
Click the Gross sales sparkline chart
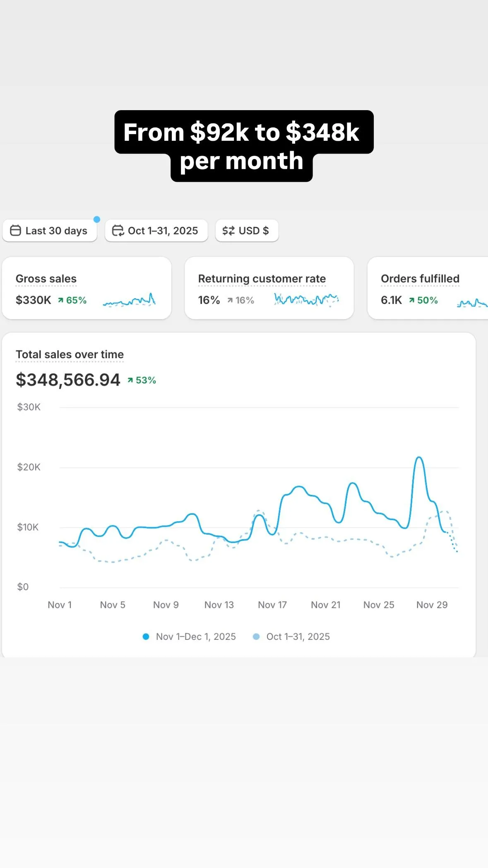pyautogui.click(x=129, y=300)
